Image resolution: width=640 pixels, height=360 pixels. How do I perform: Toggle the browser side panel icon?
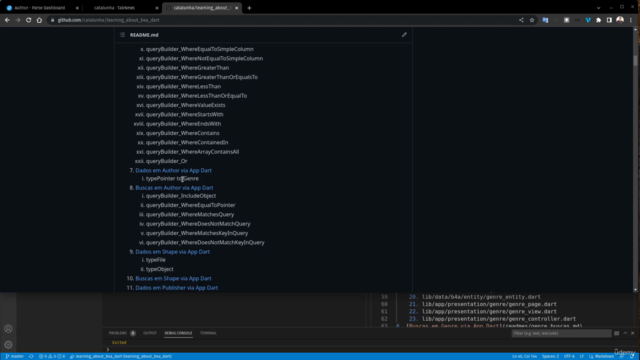609,20
